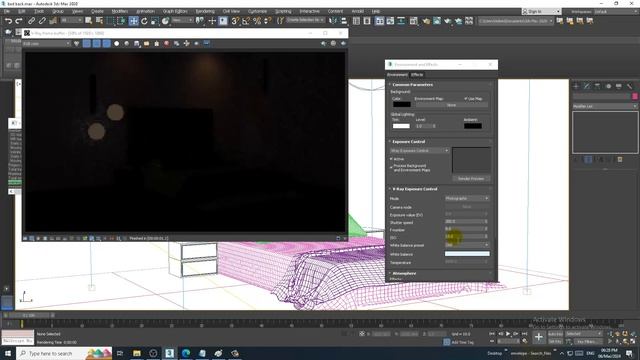
Task: Click the light blue White balance swatch
Action: (467, 254)
